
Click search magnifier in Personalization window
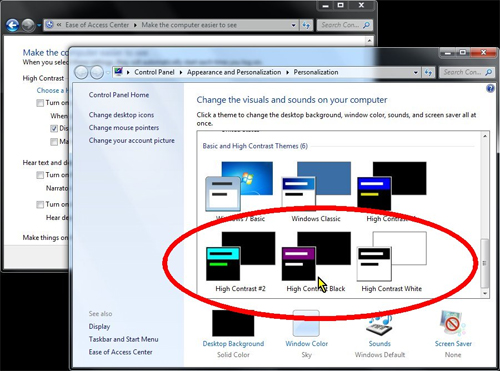tap(488, 72)
